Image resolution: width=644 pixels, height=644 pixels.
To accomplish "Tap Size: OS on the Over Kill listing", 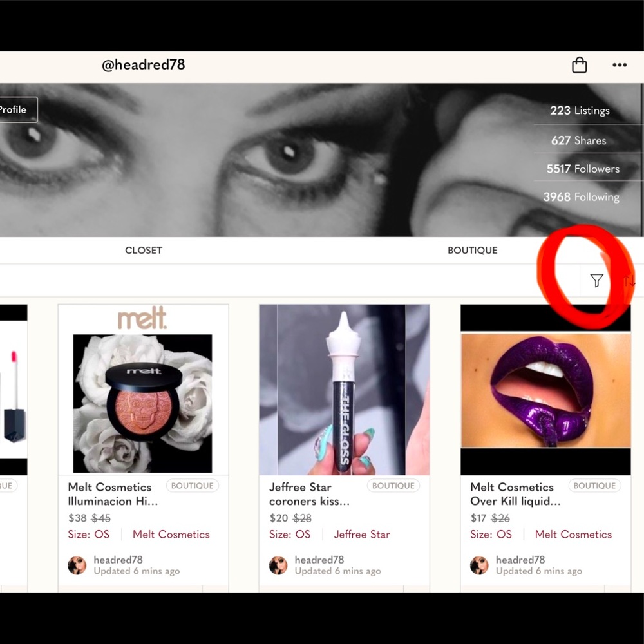I will pyautogui.click(x=491, y=535).
